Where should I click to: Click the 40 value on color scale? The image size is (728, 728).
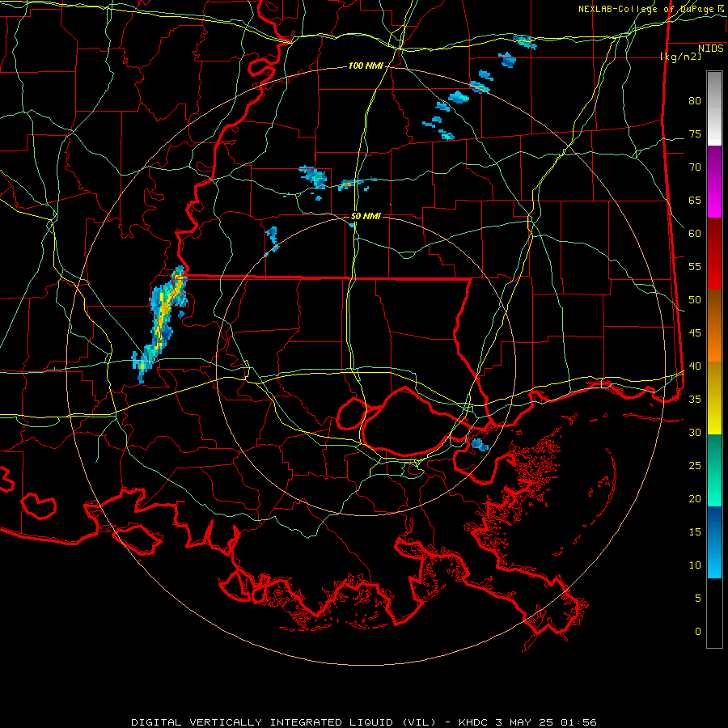695,366
